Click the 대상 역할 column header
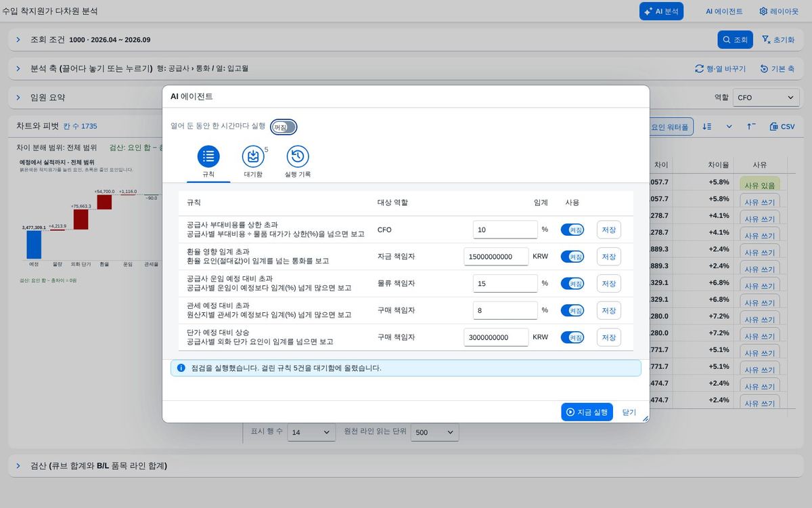Viewport: 812px width, 508px height. 392,203
